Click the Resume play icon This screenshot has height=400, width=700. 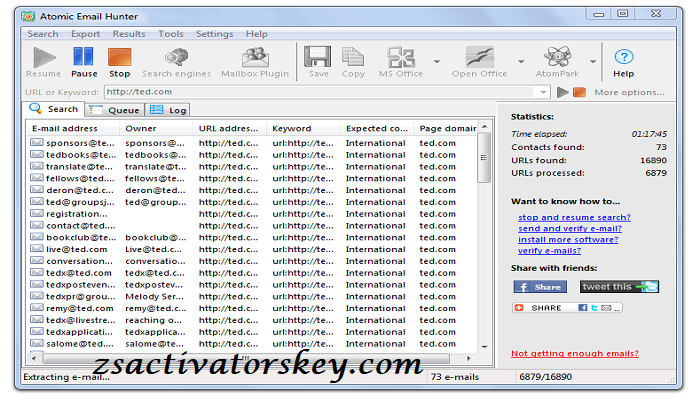point(44,58)
